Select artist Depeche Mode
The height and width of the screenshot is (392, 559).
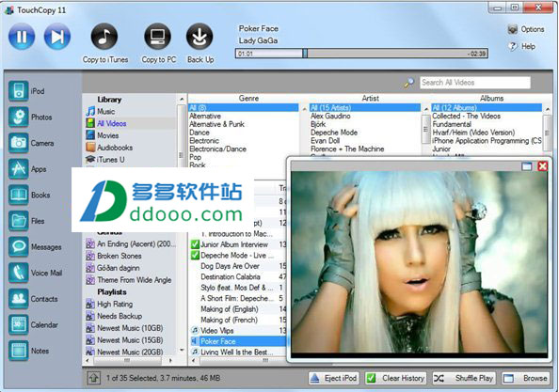tap(334, 133)
